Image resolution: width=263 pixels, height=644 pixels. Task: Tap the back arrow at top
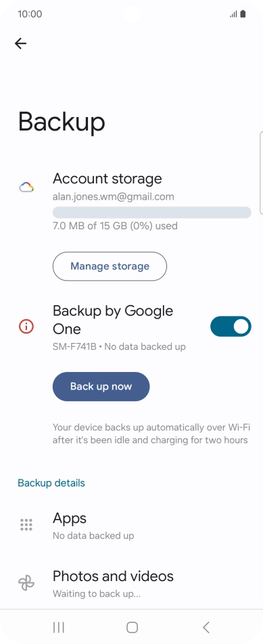tap(20, 43)
